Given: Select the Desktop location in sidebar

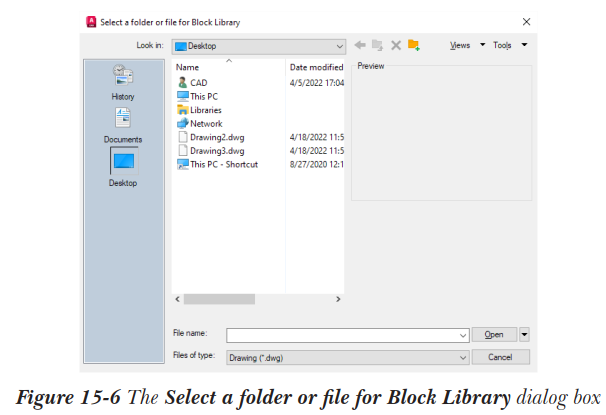Looking at the screenshot, I should tap(123, 167).
